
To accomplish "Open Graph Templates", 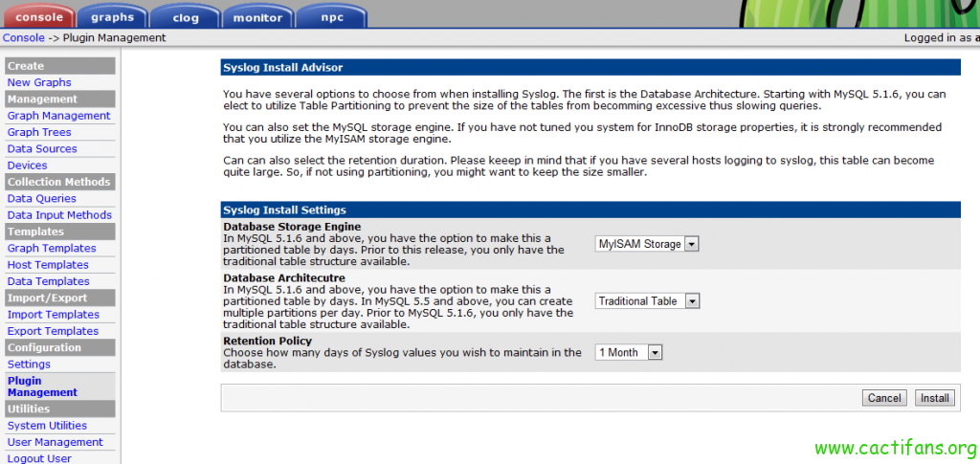I will pos(52,248).
